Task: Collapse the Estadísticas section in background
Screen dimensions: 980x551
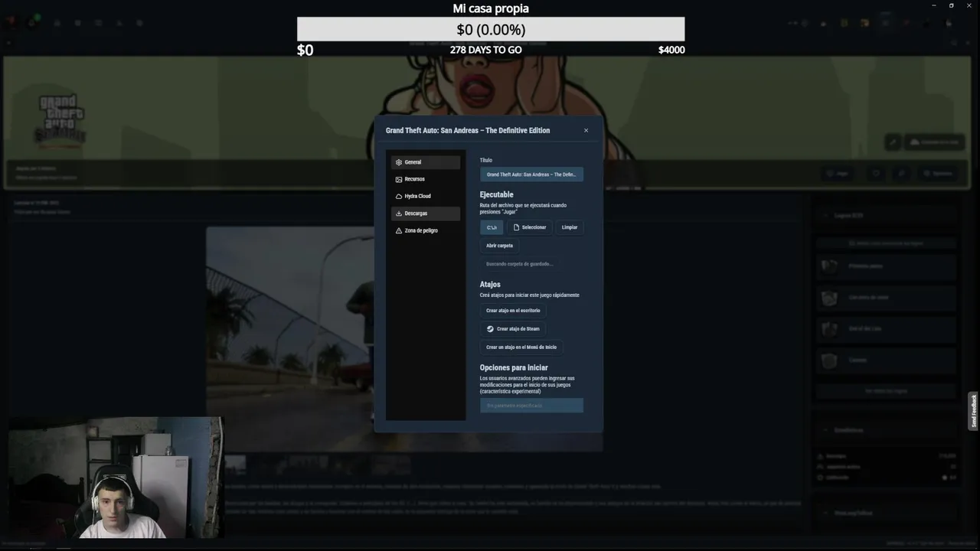Action: point(887,430)
